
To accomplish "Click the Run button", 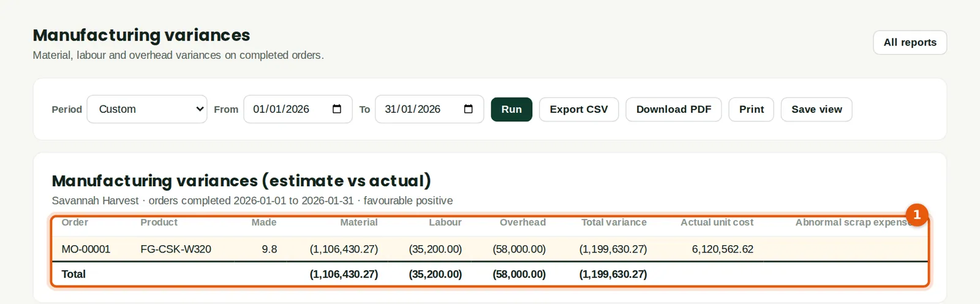I will [x=511, y=109].
